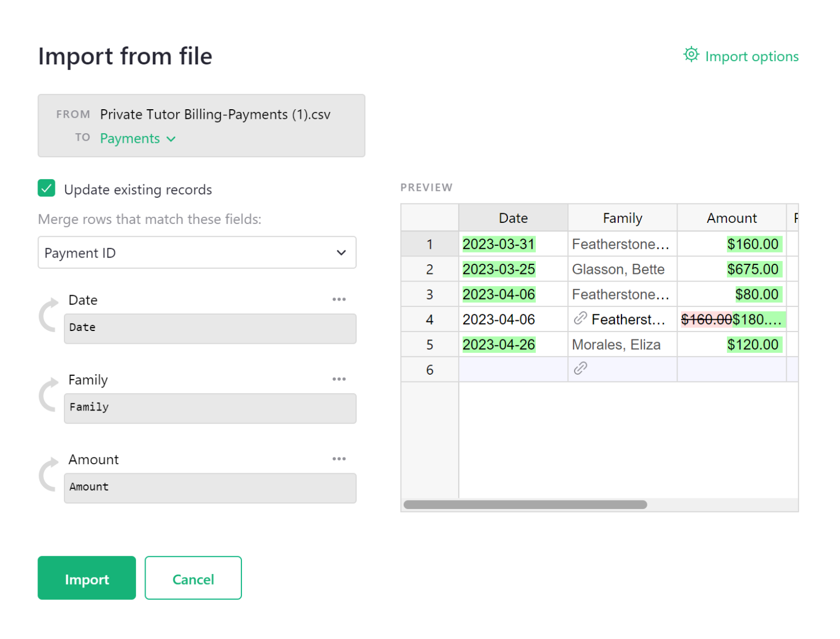This screenshot has width=840, height=639.
Task: Open the three-dot menu for Date field
Action: point(339,300)
